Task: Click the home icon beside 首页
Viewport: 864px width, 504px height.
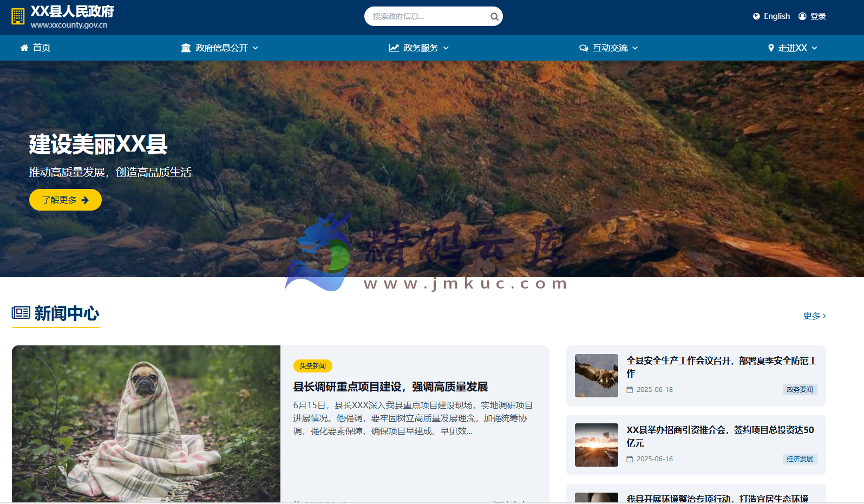Action: (x=24, y=48)
